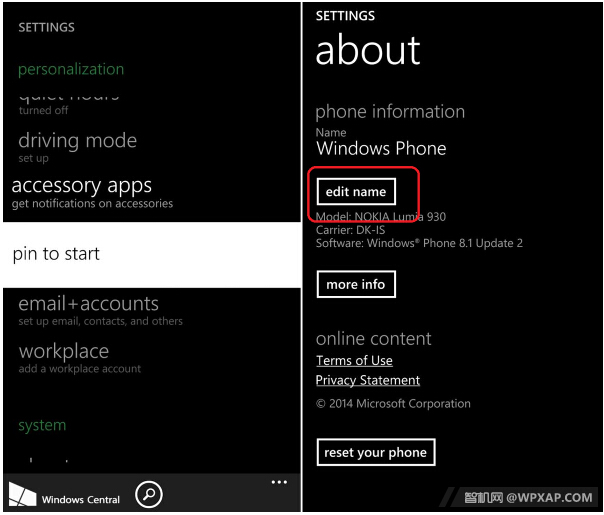This screenshot has width=604, height=515.
Task: Click the Windows Phone name value
Action: pyautogui.click(x=381, y=148)
